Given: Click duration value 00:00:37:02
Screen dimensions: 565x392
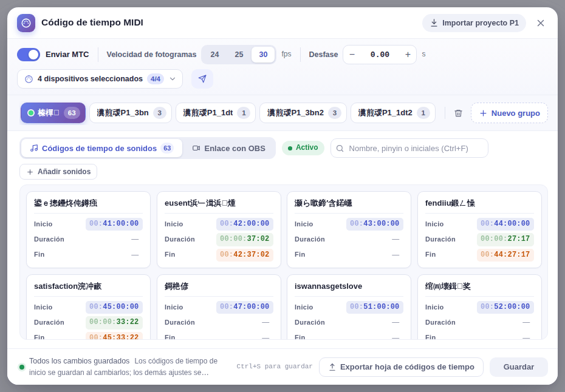Looking at the screenshot, I should (x=245, y=238).
